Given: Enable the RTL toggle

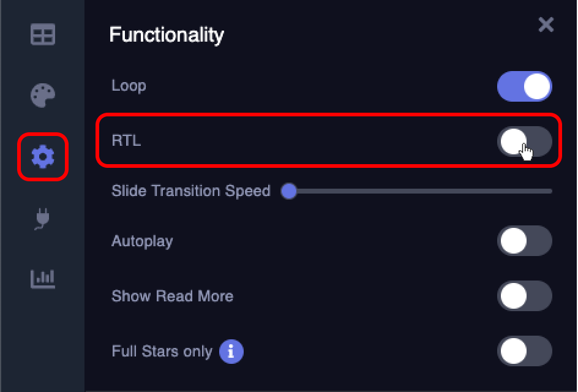Looking at the screenshot, I should pos(525,141).
